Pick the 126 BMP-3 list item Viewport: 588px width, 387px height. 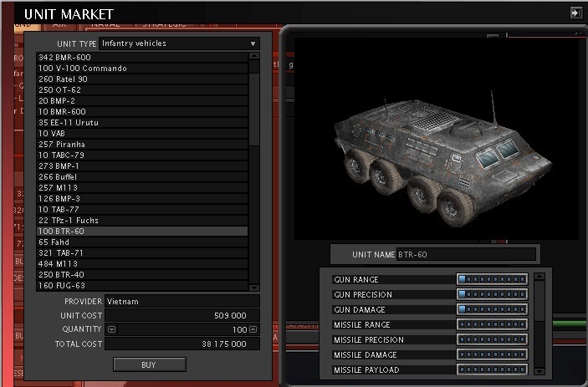[x=142, y=199]
